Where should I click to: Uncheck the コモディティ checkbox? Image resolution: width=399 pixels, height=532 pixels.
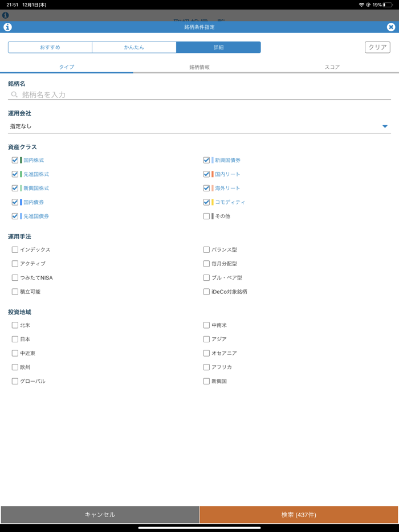coord(206,202)
